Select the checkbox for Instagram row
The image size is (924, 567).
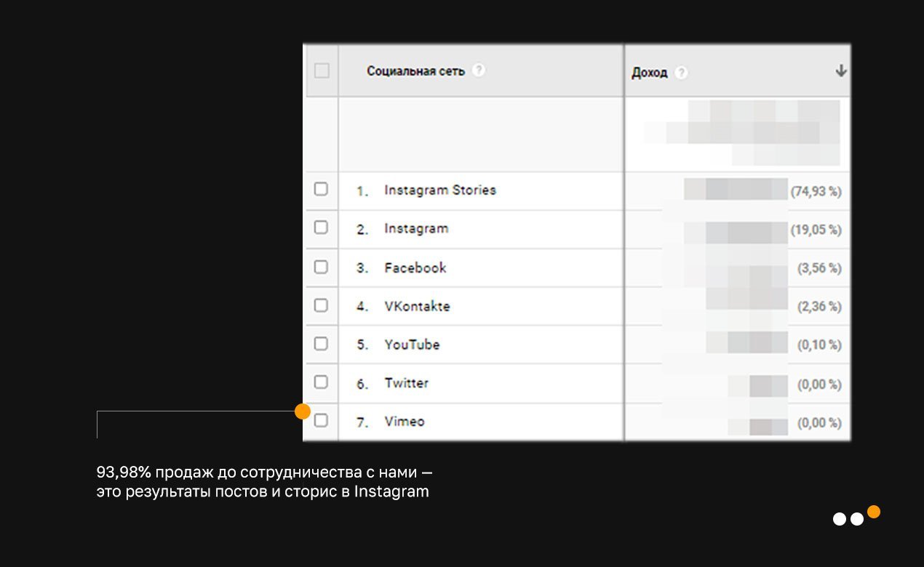click(321, 228)
